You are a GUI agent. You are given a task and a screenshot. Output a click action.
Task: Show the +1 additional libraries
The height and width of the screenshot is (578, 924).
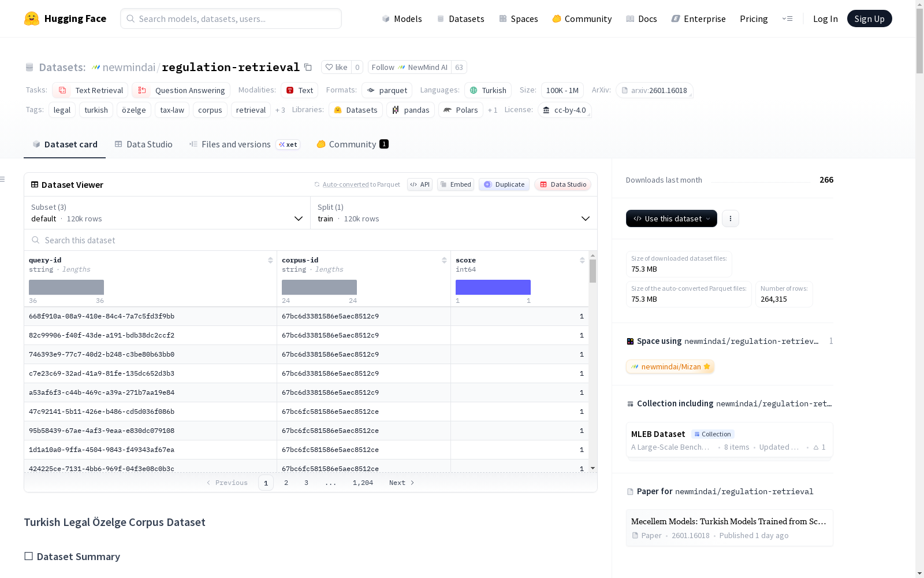pyautogui.click(x=493, y=110)
